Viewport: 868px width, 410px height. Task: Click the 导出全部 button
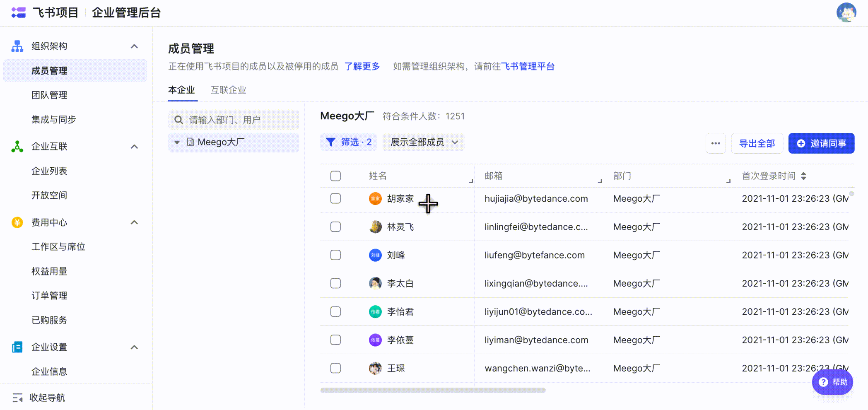click(x=757, y=143)
